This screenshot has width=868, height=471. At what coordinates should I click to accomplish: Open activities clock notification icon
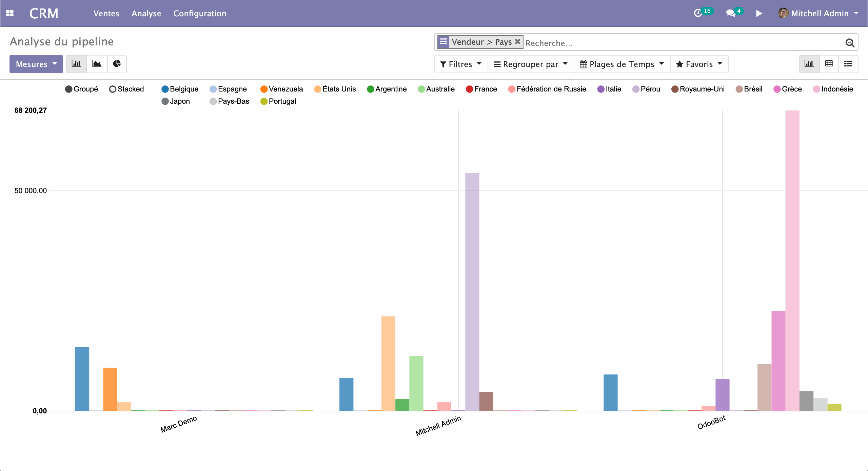pyautogui.click(x=698, y=13)
